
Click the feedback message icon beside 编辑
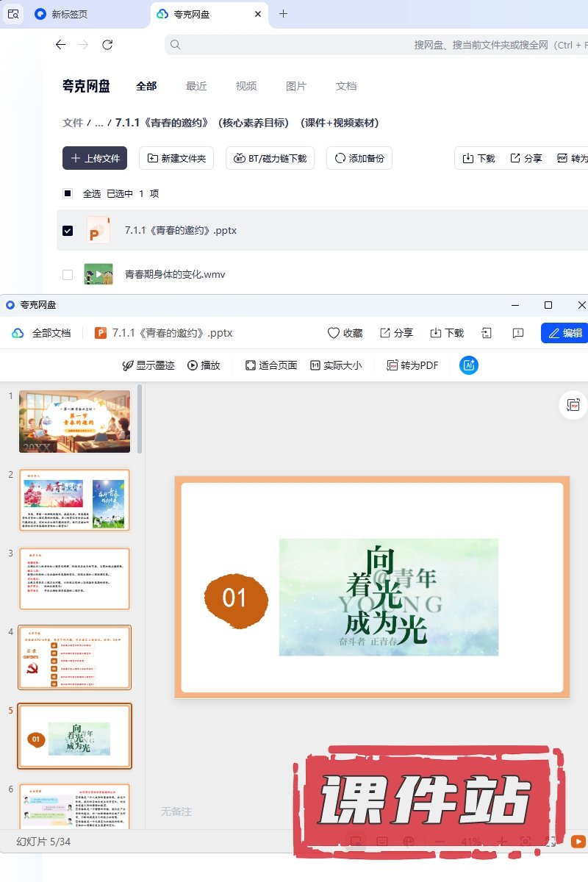[x=518, y=333]
